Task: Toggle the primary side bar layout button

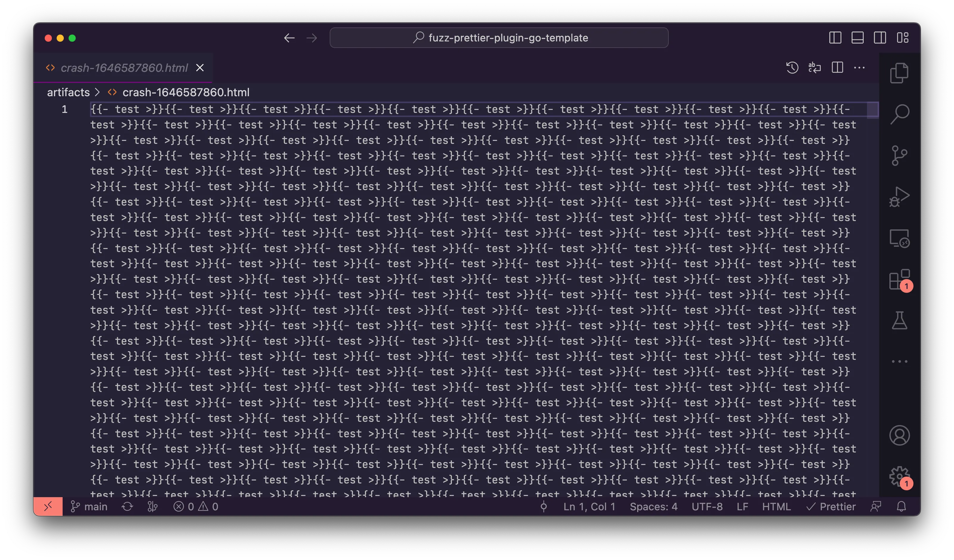Action: coord(835,38)
